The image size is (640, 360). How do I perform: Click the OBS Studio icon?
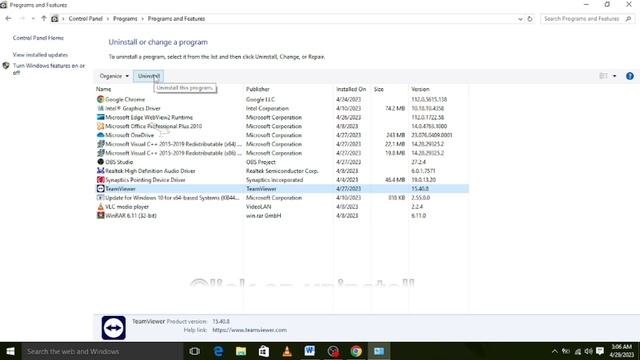click(100, 162)
